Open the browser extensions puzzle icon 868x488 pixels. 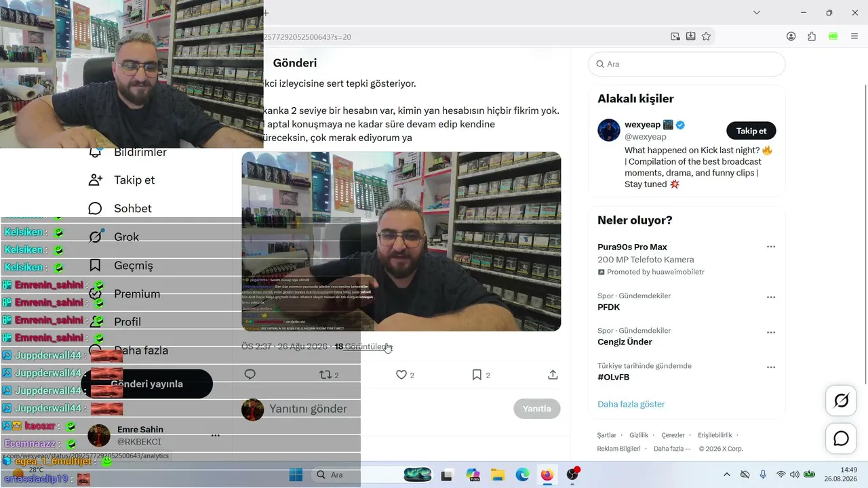coord(812,37)
